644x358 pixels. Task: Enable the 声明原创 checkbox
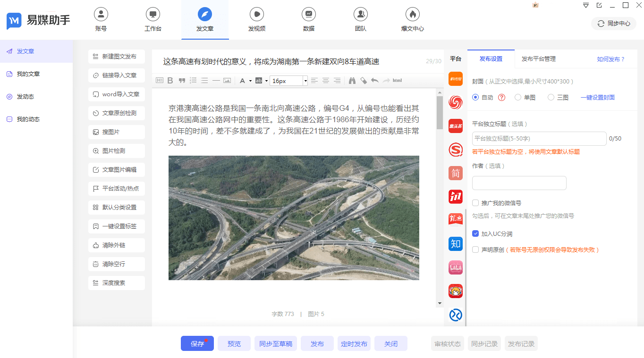pyautogui.click(x=475, y=250)
